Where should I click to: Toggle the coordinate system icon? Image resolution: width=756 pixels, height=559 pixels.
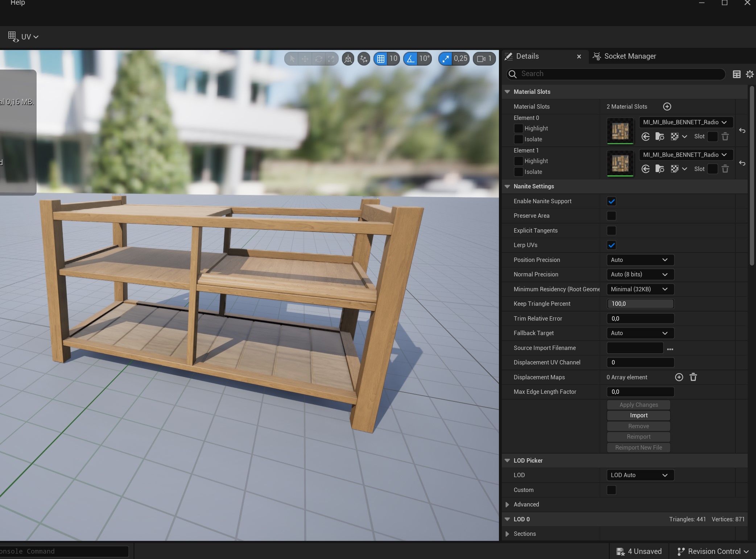point(348,59)
